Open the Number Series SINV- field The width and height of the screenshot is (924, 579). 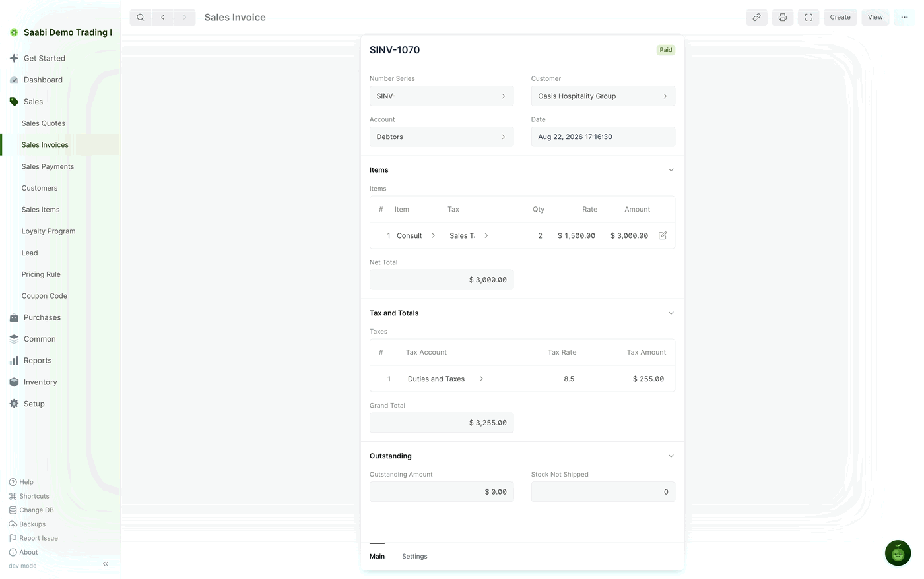coord(442,96)
